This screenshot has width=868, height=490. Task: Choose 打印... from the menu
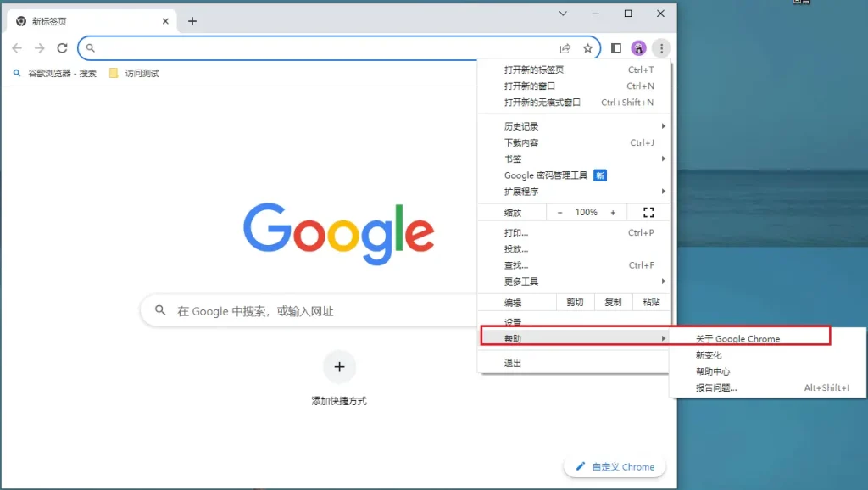click(575, 232)
